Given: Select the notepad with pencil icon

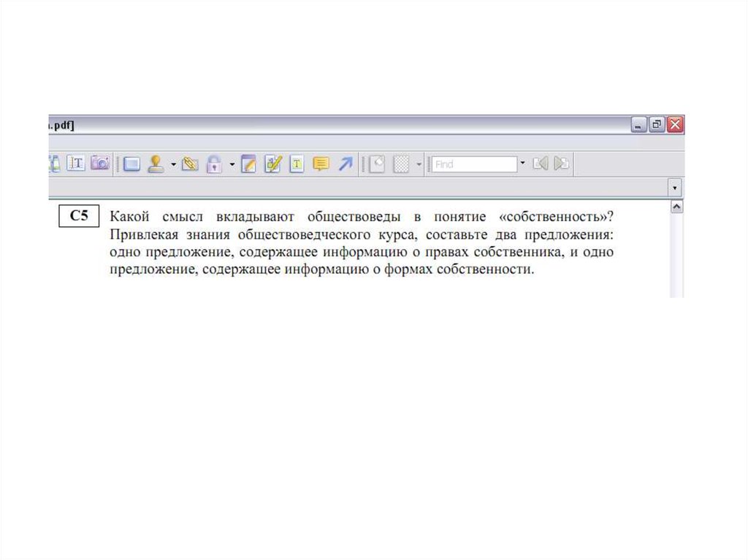Looking at the screenshot, I should [248, 164].
